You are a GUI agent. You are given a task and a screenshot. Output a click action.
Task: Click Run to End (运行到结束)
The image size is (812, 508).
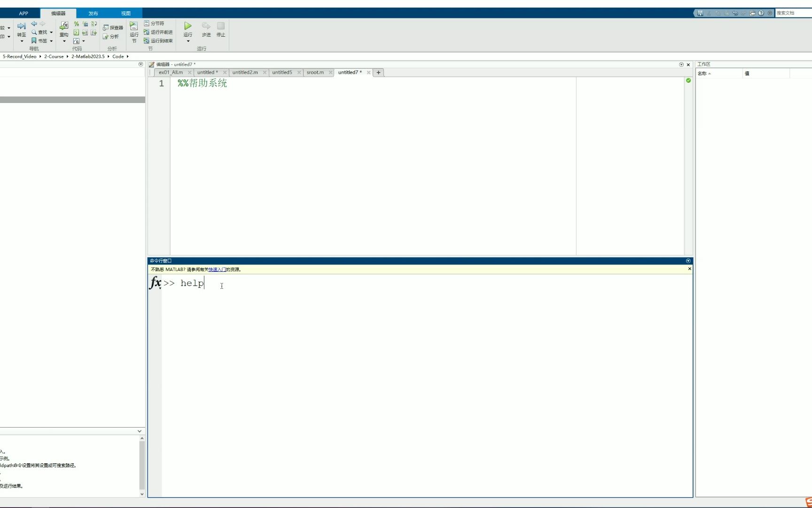(x=158, y=41)
